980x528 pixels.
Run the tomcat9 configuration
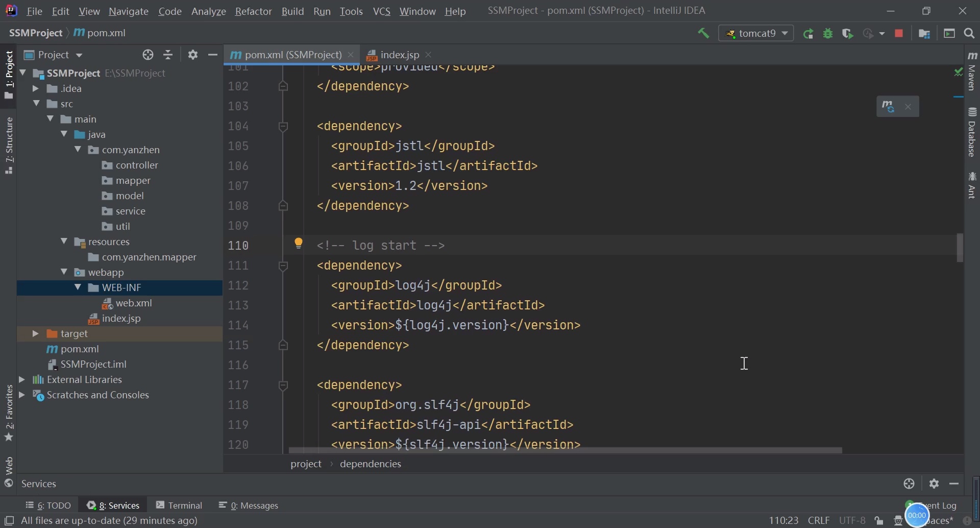(808, 34)
